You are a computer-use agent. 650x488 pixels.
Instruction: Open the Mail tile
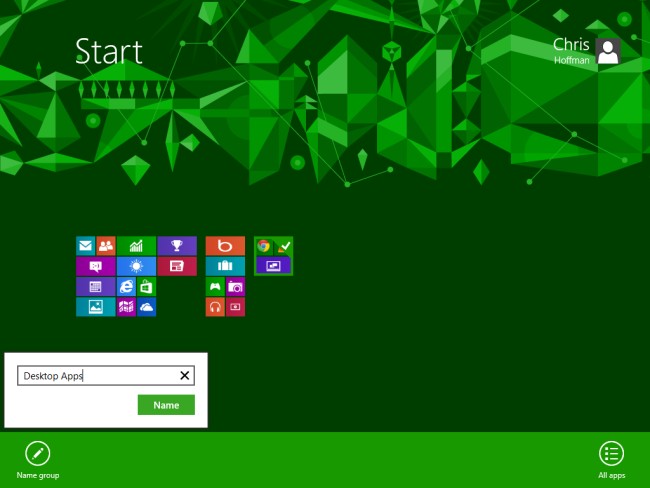pos(85,246)
